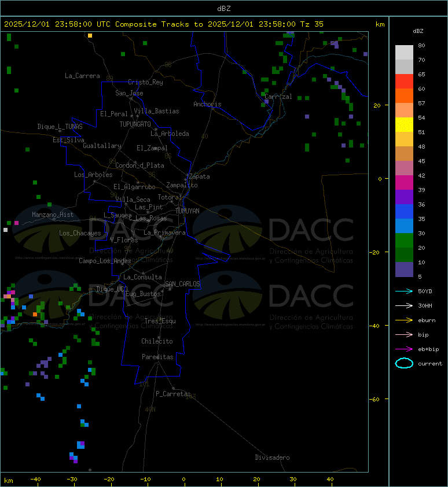Screen dimensions: 448x487
Task: Click the pink bip arrow in legend
Action: [x=404, y=335]
